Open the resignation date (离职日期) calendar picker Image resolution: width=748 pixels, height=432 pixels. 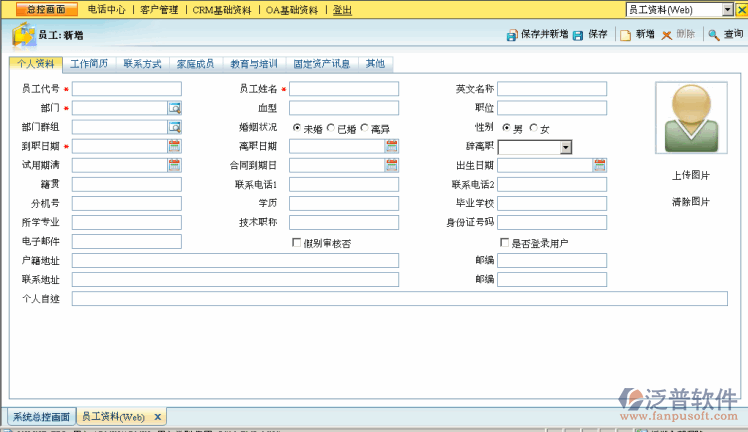pos(392,146)
